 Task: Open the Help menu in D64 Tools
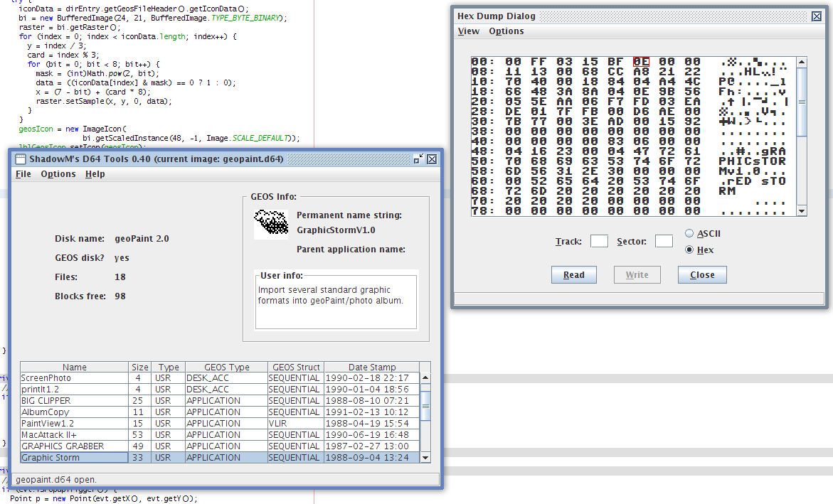[x=95, y=174]
